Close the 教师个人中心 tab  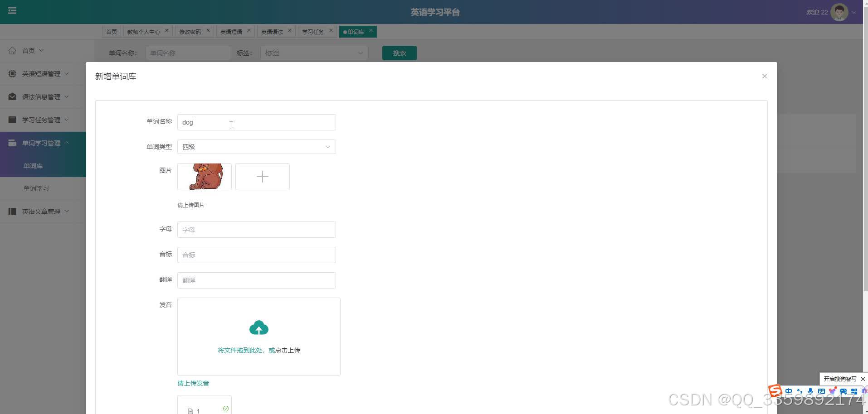pos(167,31)
